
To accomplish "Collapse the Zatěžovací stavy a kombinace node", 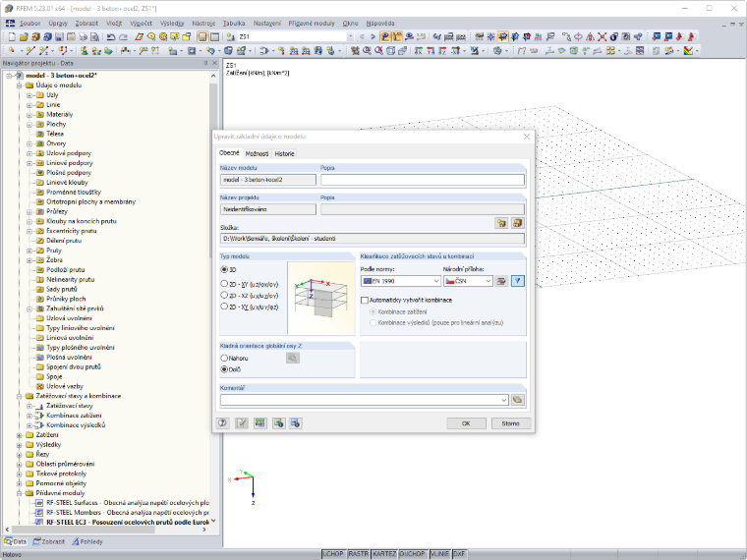I will click(20, 396).
